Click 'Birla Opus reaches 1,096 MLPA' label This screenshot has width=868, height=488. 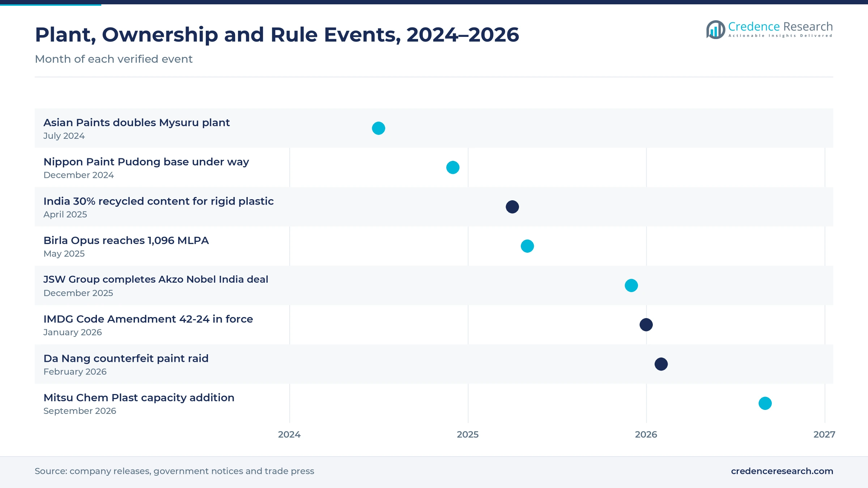coord(126,240)
